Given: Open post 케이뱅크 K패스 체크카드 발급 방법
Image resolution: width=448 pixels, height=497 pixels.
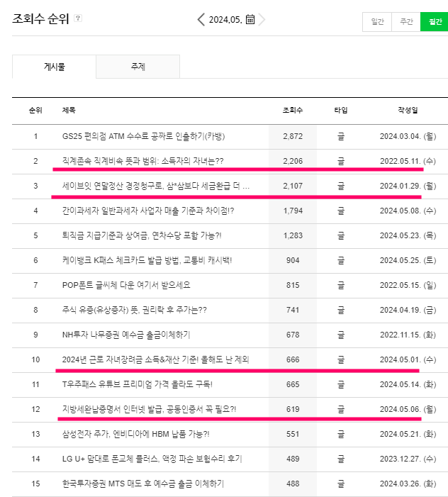Looking at the screenshot, I should (147, 260).
